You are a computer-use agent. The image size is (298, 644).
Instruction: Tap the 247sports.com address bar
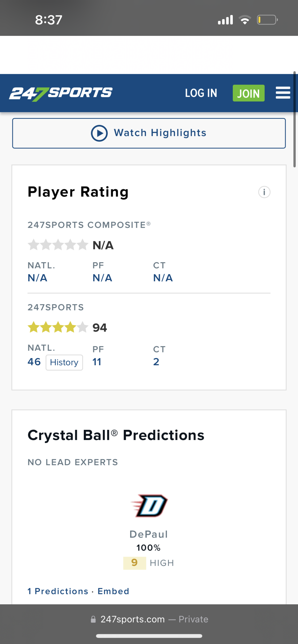(149, 619)
